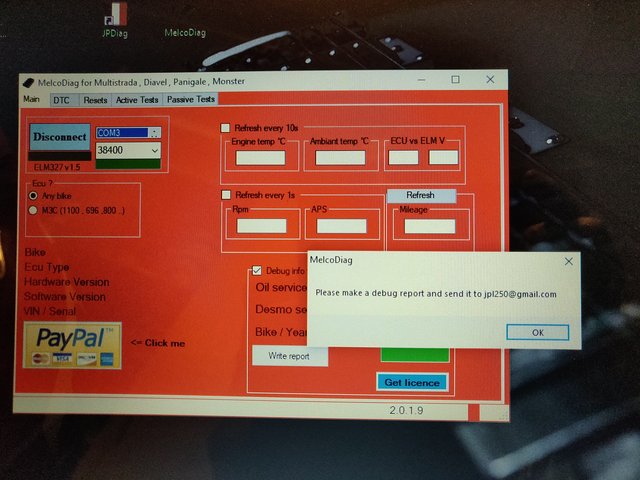Click the first ECU vs ELM V field

click(x=403, y=158)
